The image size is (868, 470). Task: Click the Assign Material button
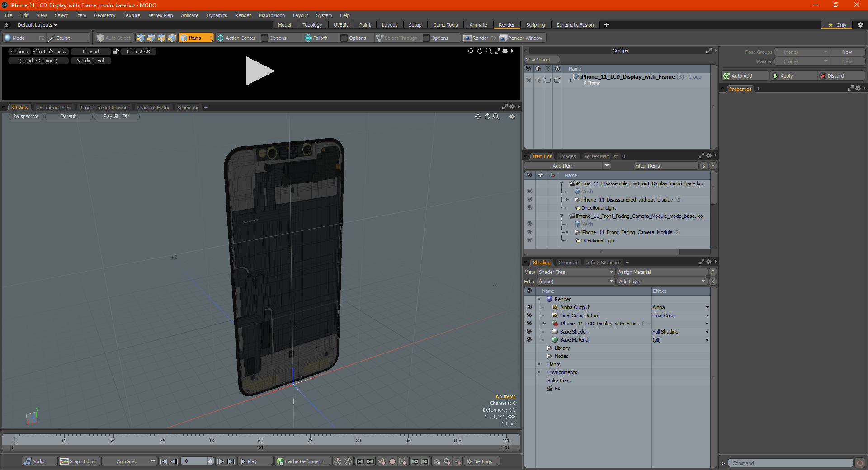click(662, 272)
